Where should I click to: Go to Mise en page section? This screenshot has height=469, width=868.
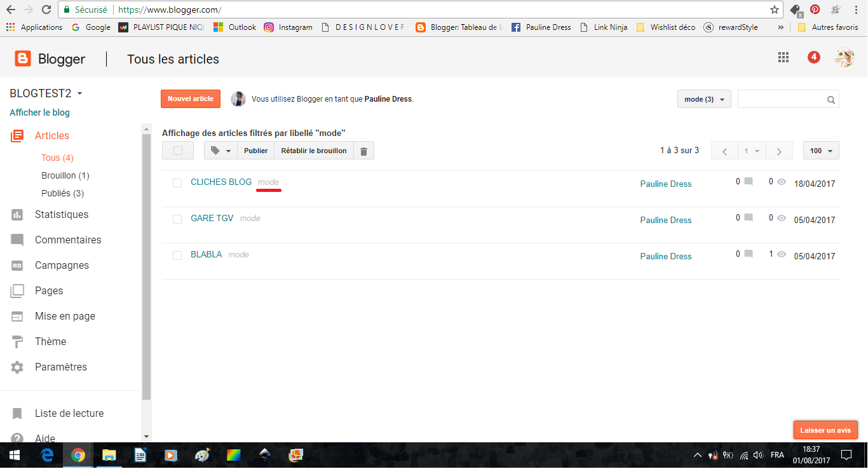tap(64, 316)
